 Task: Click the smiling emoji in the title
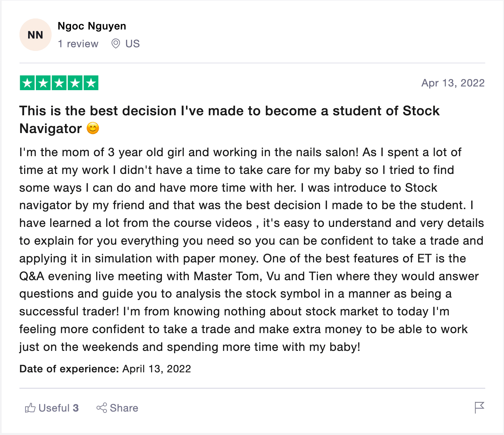[x=93, y=128]
